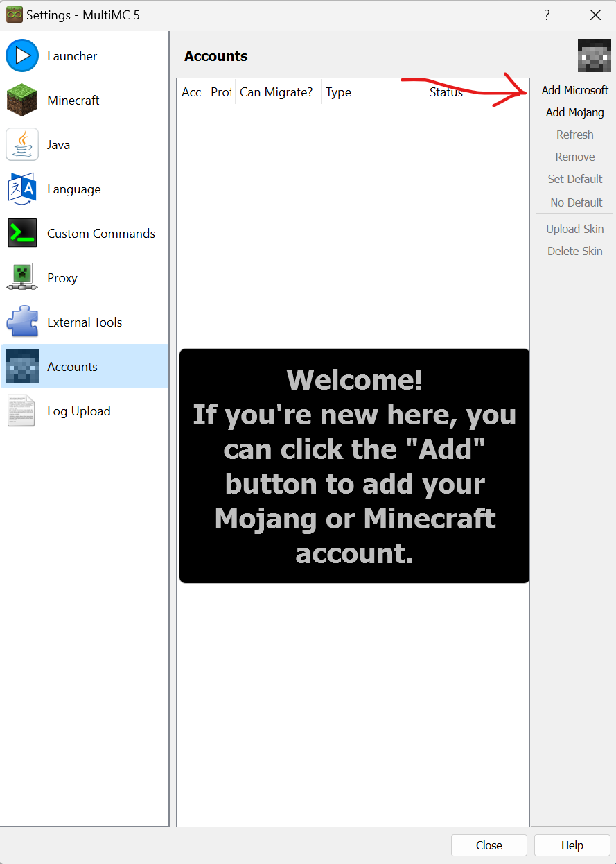Select the Accounts page label

(72, 367)
